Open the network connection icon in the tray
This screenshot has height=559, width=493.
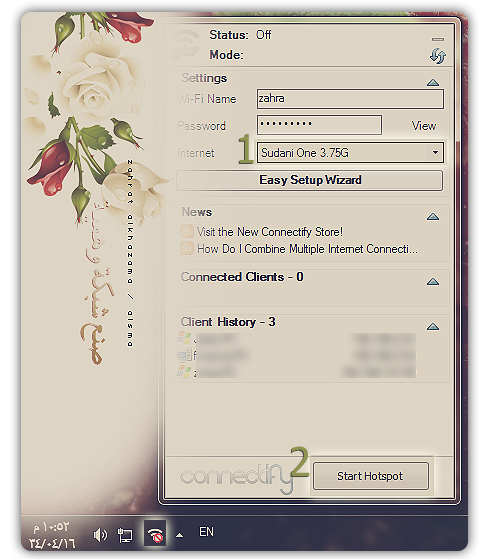[x=125, y=535]
